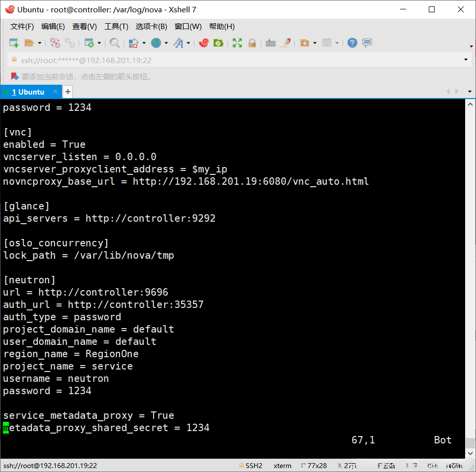Viewport: 476px width, 472px height.
Task: Click the auth_url = http://controller:35357 line
Action: point(103,304)
